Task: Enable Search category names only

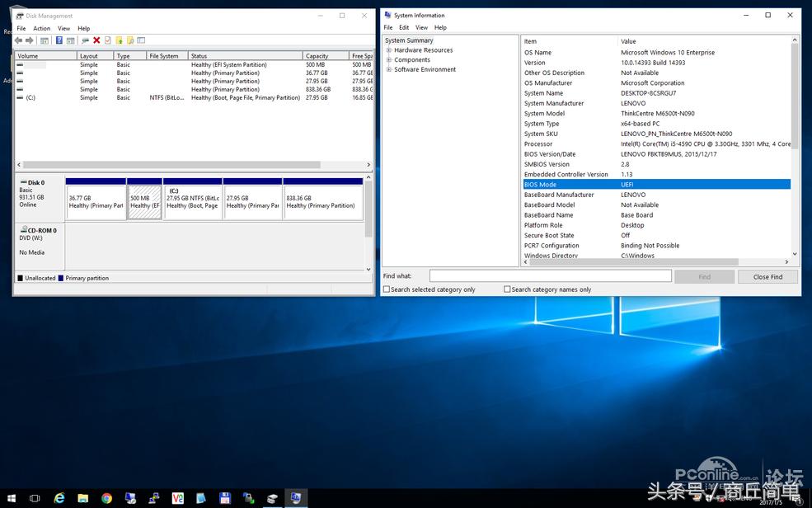Action: [x=508, y=288]
